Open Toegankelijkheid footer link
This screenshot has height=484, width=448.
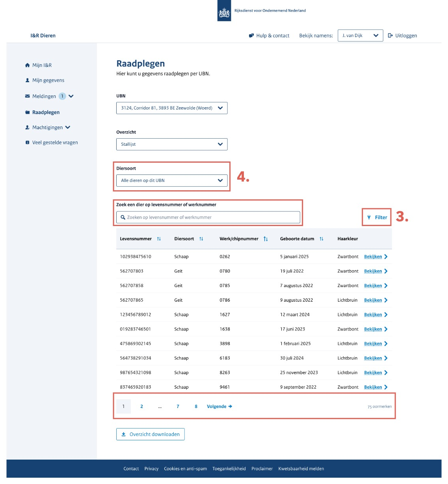[x=229, y=469]
